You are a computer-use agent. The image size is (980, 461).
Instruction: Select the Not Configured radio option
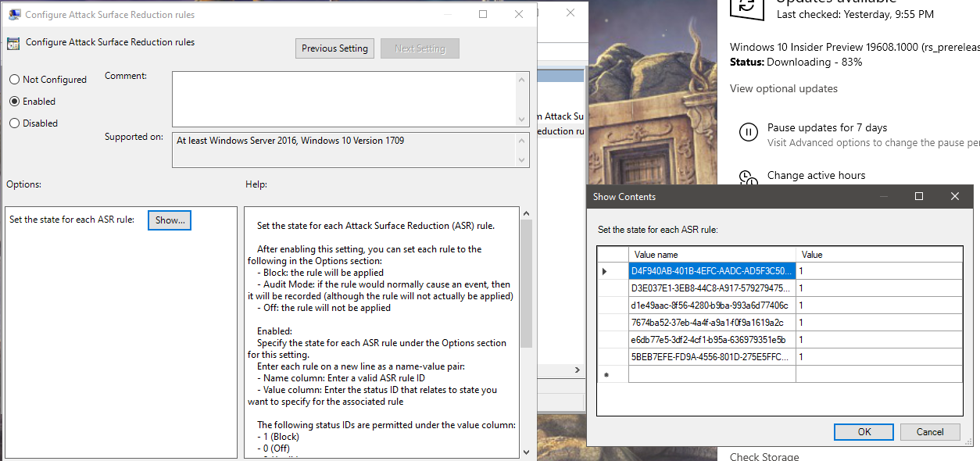click(15, 80)
